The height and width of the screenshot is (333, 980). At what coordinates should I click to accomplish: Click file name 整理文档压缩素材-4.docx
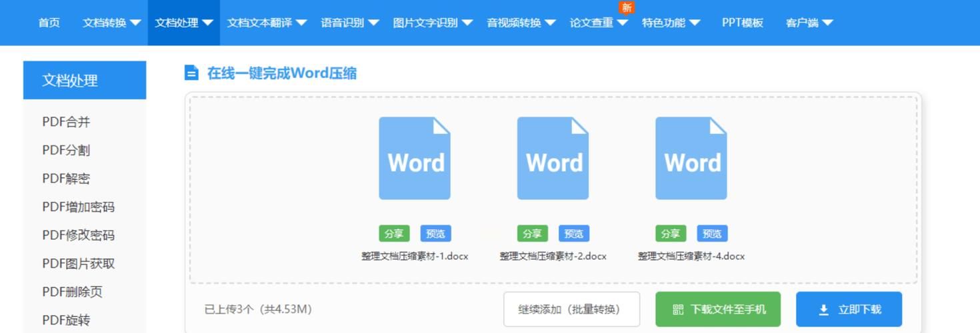pyautogui.click(x=691, y=256)
